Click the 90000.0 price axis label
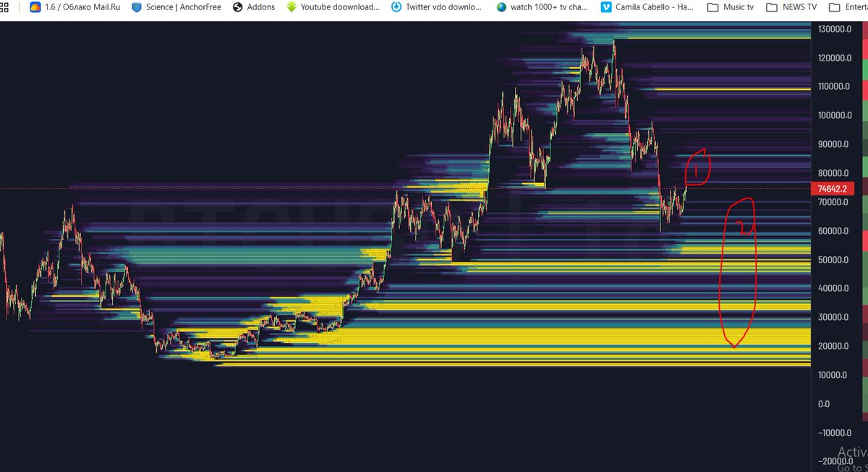The height and width of the screenshot is (472, 868). coord(835,144)
